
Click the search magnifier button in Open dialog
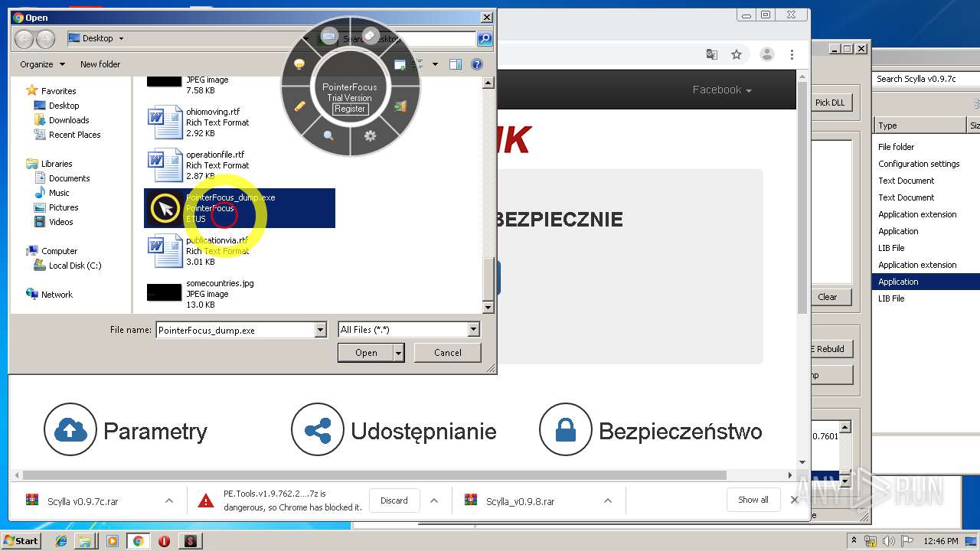(x=484, y=38)
